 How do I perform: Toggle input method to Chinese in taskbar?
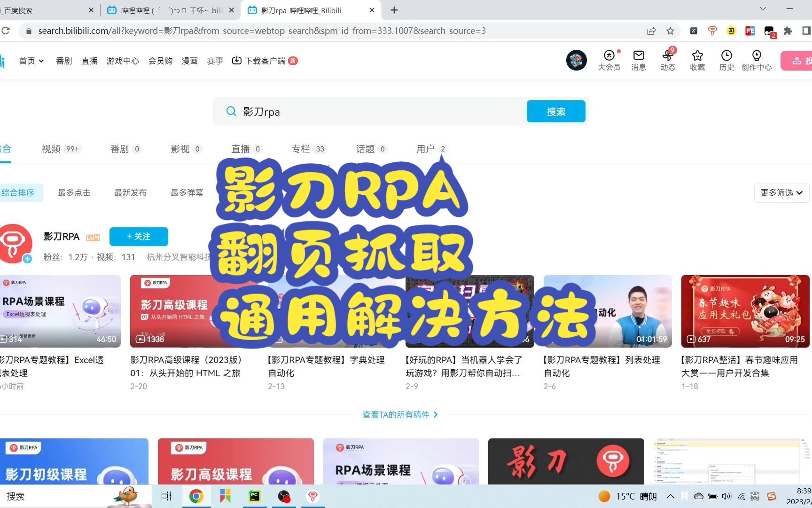[x=755, y=496]
